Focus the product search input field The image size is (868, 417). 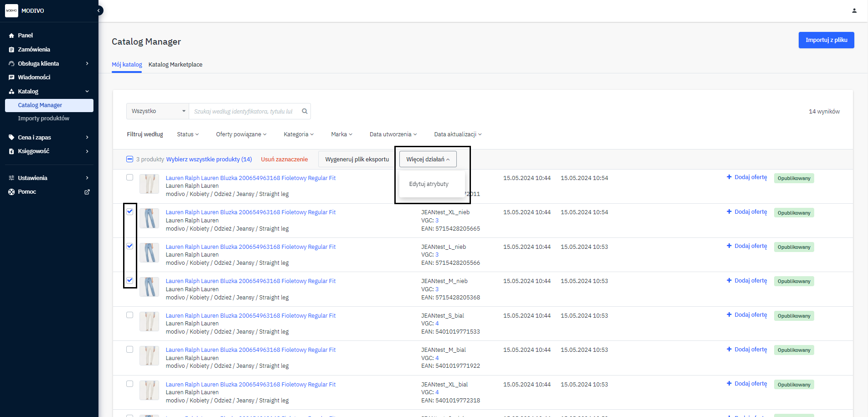[x=244, y=111]
